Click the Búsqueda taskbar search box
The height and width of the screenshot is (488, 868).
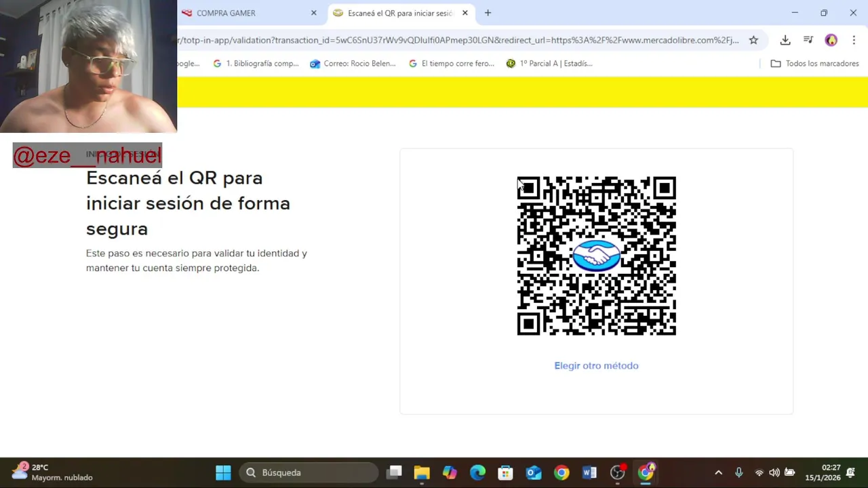coord(309,472)
